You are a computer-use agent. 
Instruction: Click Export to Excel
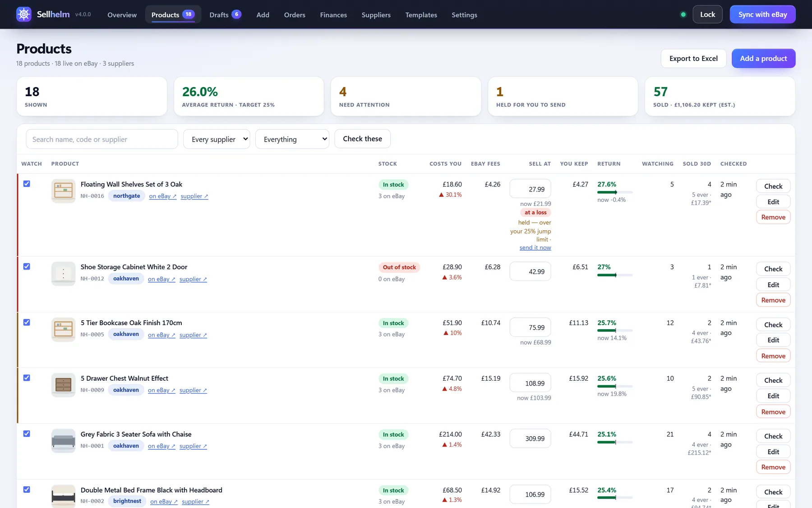click(x=693, y=58)
